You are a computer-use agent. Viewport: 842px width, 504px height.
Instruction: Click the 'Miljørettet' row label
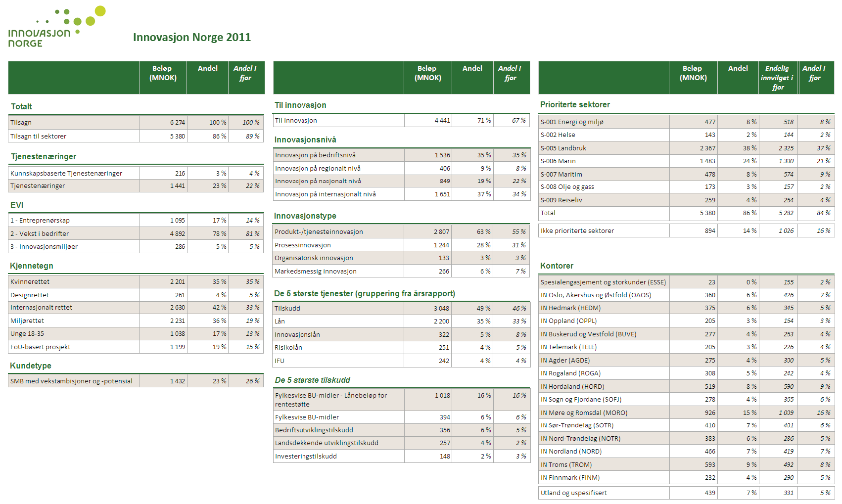click(x=27, y=321)
